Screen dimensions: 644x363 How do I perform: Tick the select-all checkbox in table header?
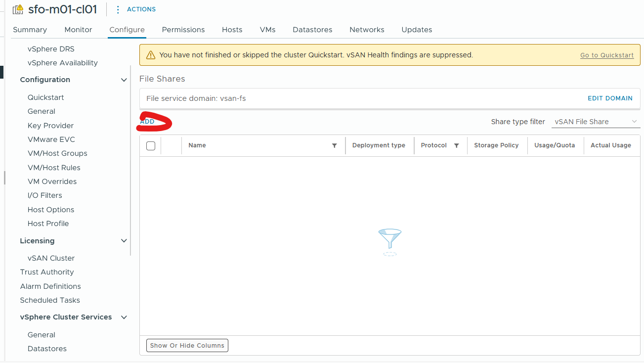point(151,145)
